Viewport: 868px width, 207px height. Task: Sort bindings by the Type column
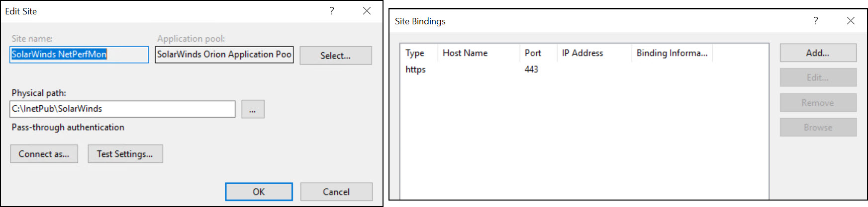[x=418, y=53]
